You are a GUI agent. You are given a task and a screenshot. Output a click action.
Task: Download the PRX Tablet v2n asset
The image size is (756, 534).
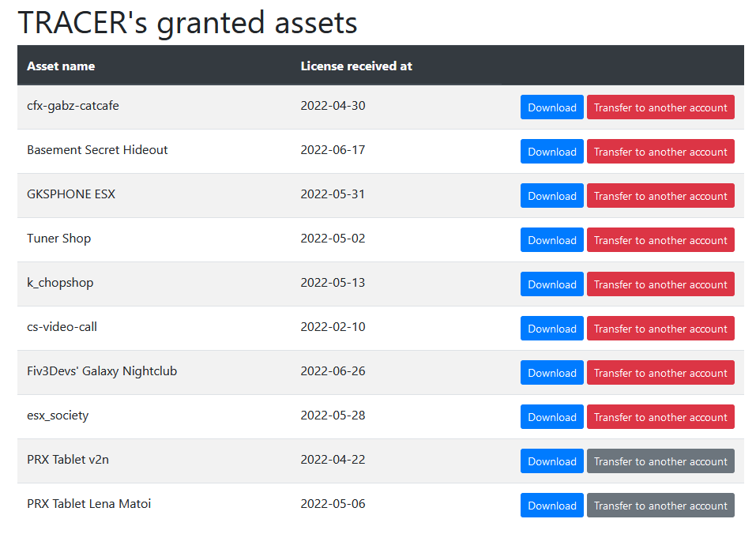point(552,461)
